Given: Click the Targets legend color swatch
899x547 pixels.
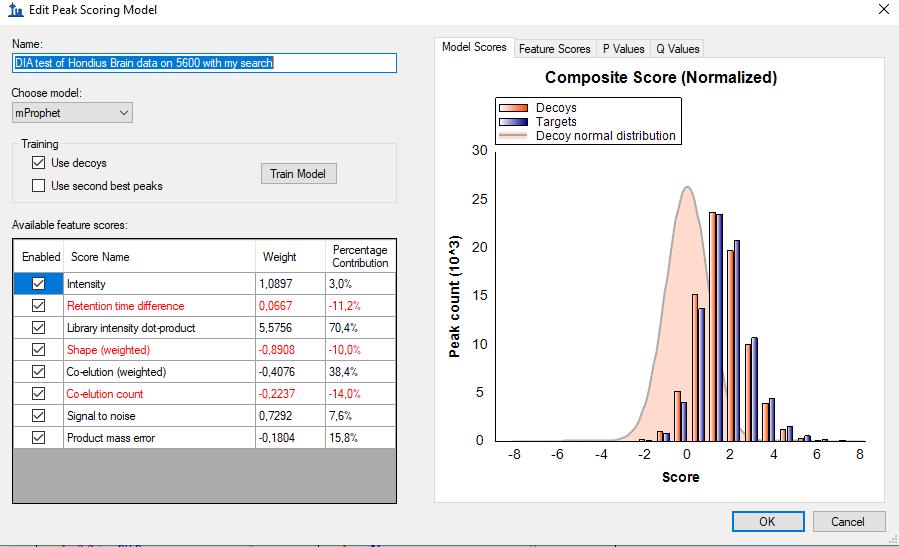Looking at the screenshot, I should click(514, 122).
